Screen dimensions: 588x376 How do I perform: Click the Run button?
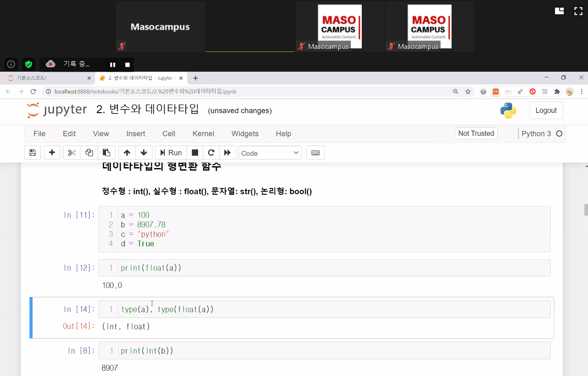(171, 153)
